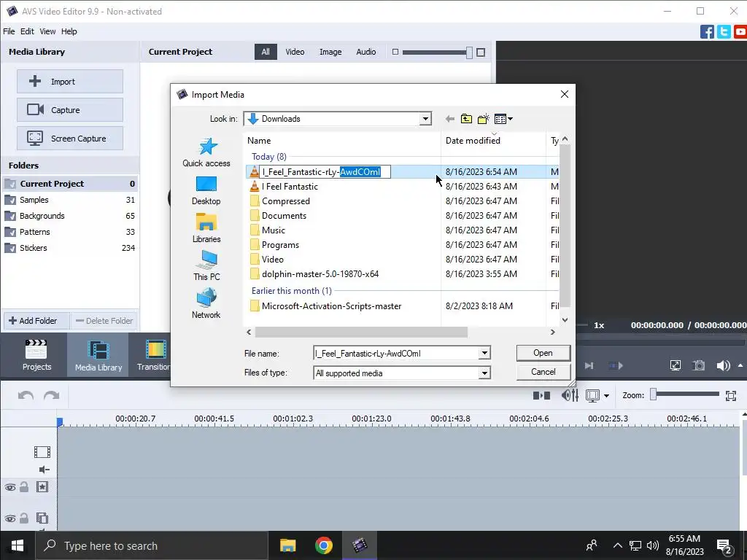Open Libraries in the places bar
Viewport: 747px width, 560px height.
point(206,228)
